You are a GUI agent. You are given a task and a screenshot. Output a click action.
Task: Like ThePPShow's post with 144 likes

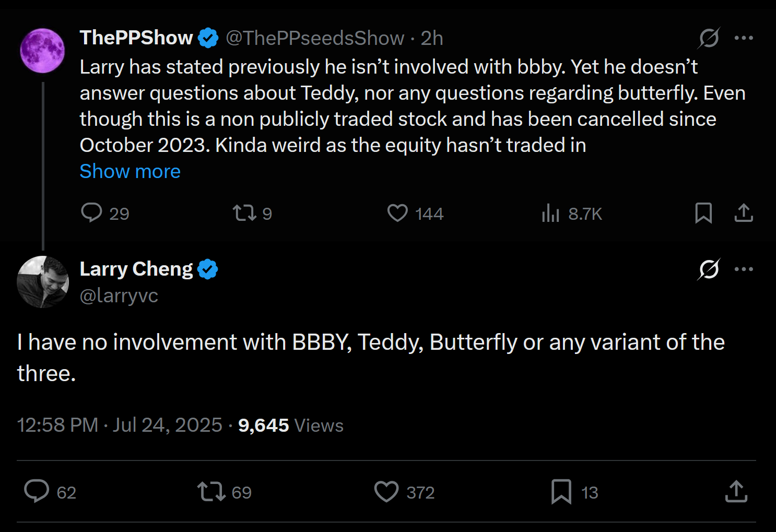(397, 213)
